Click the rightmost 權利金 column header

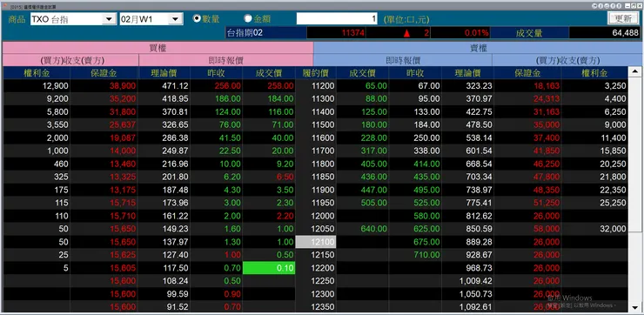pos(594,73)
